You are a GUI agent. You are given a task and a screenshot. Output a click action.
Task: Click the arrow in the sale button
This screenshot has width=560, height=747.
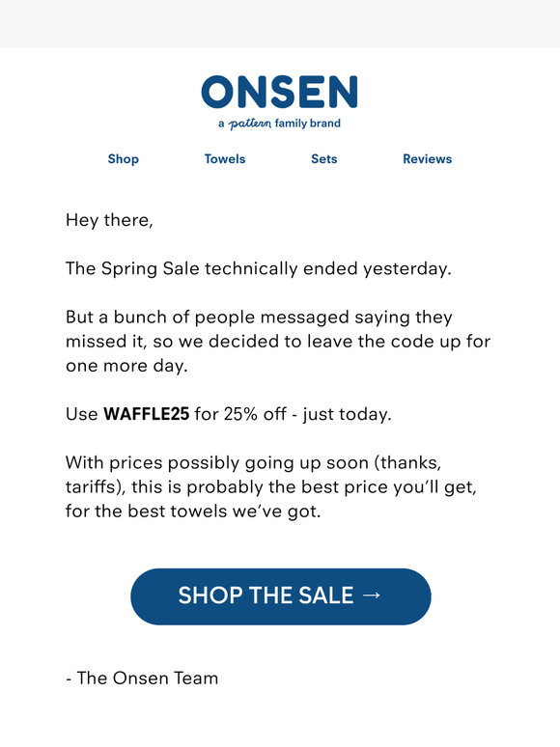[x=372, y=595]
